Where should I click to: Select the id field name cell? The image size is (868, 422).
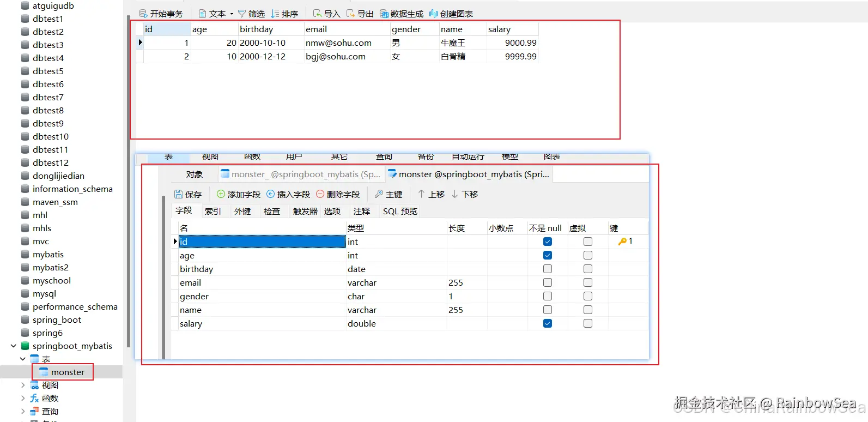coord(262,242)
